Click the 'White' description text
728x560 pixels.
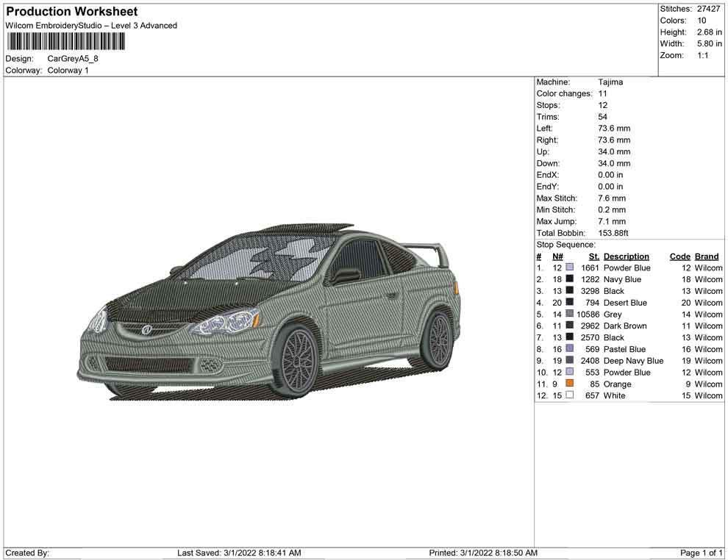click(614, 395)
